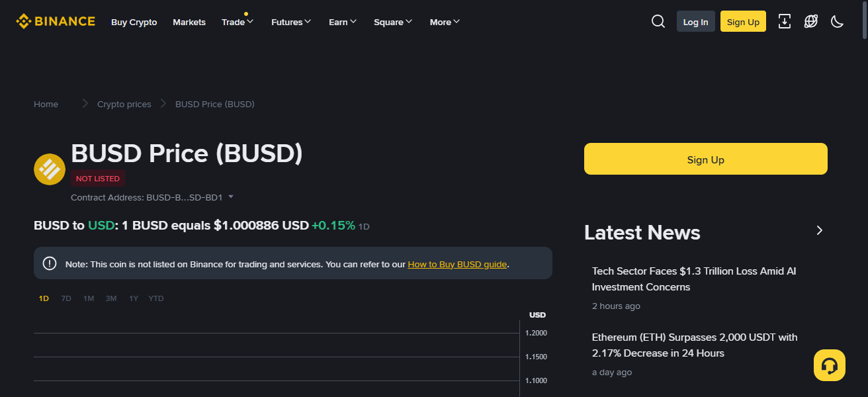Expand the contract address dropdown
868x397 pixels.
click(x=230, y=196)
